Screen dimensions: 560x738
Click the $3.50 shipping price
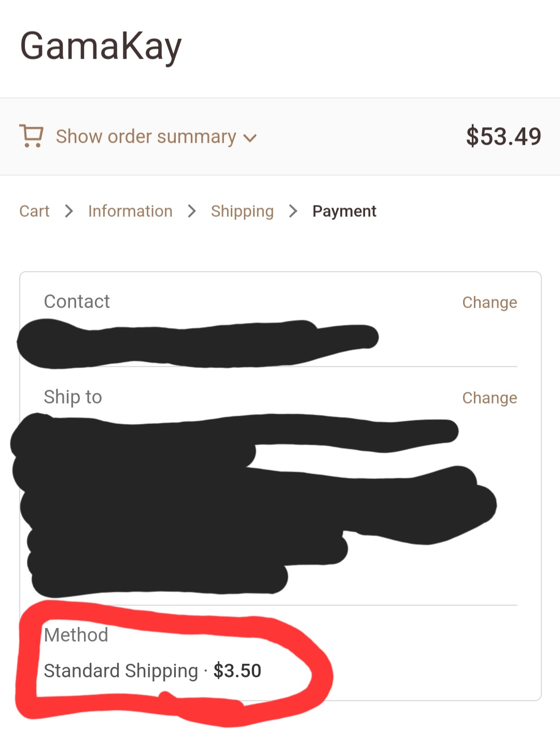237,671
